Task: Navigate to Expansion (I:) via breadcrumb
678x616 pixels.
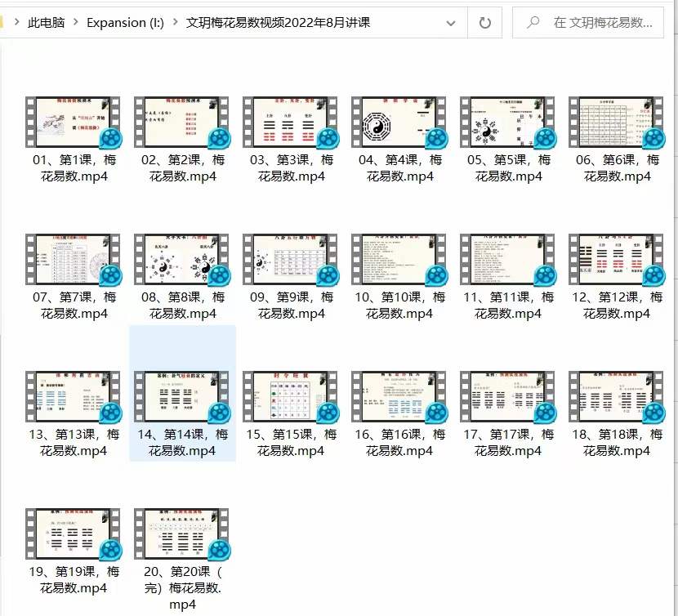Action: pyautogui.click(x=124, y=23)
